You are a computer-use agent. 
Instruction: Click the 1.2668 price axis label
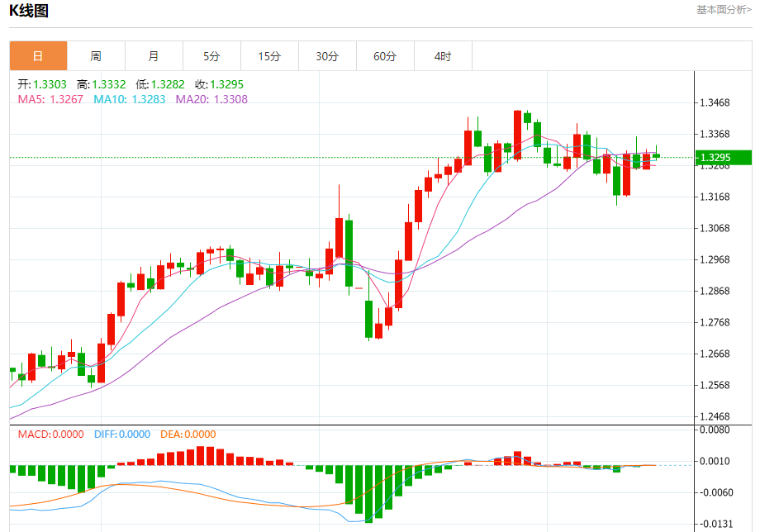click(715, 354)
